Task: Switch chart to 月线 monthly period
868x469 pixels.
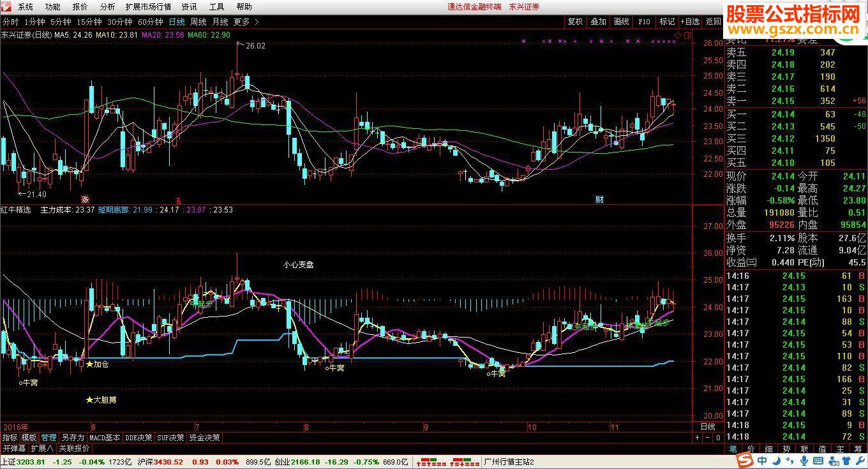Action: click(x=220, y=21)
